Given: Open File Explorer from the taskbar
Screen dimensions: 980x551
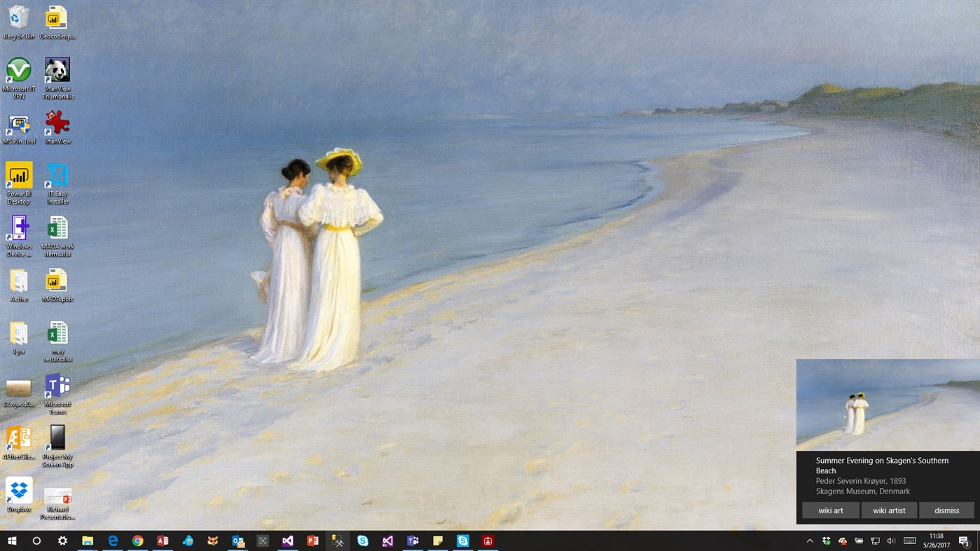Looking at the screenshot, I should (87, 540).
